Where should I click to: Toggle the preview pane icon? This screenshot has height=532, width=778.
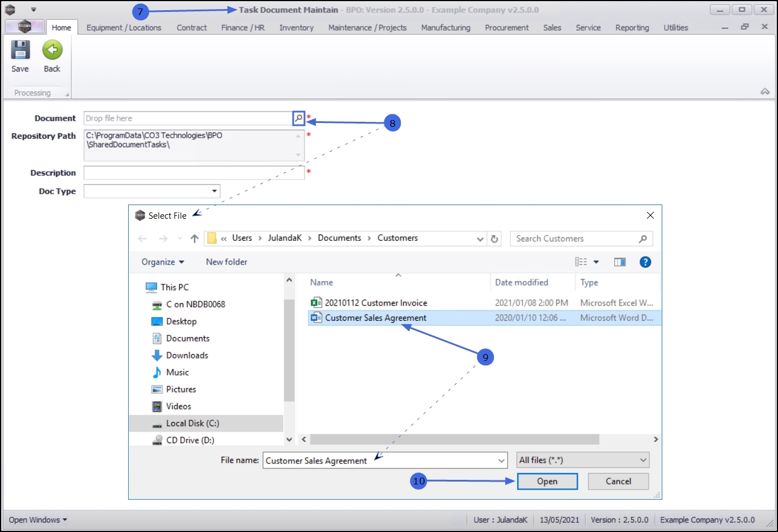coord(620,262)
